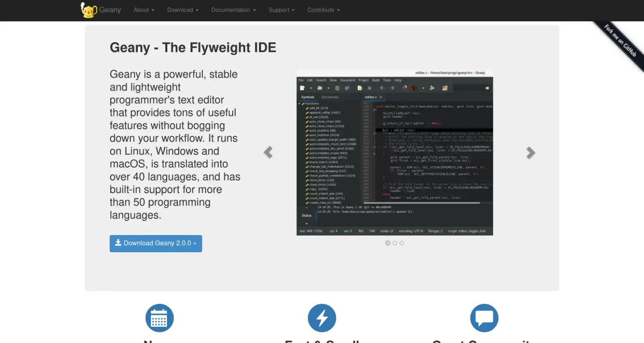Advance to next carousel slide arrow
The height and width of the screenshot is (343, 644).
(531, 153)
